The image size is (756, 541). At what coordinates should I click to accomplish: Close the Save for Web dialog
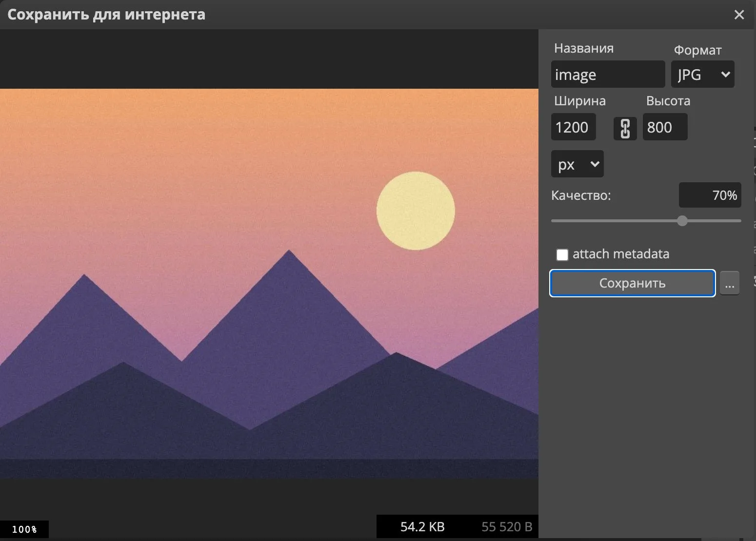tap(739, 15)
